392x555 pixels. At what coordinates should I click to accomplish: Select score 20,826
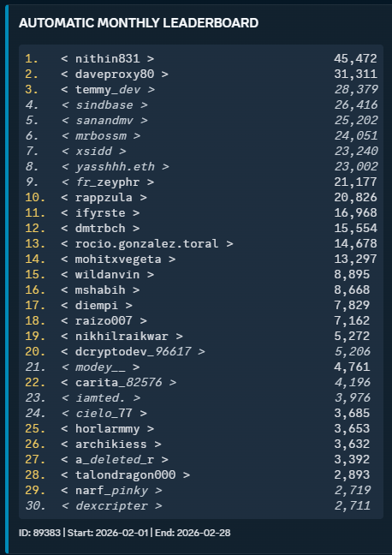[355, 198]
